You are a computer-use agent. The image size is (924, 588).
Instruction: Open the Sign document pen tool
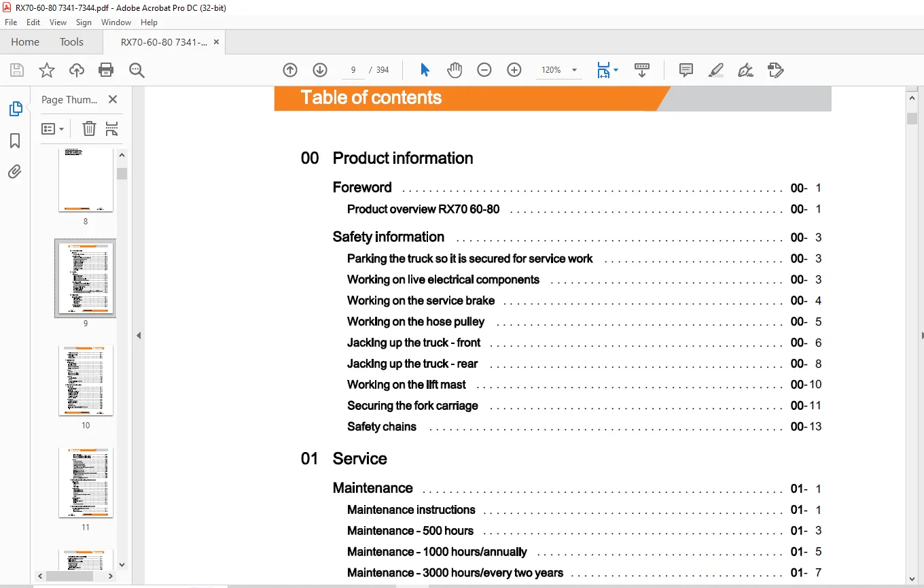(746, 70)
